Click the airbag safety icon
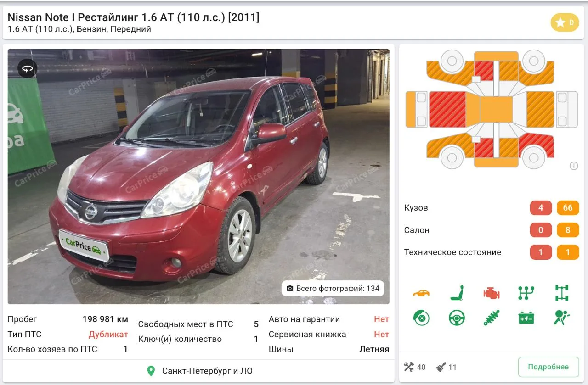 (x=562, y=318)
